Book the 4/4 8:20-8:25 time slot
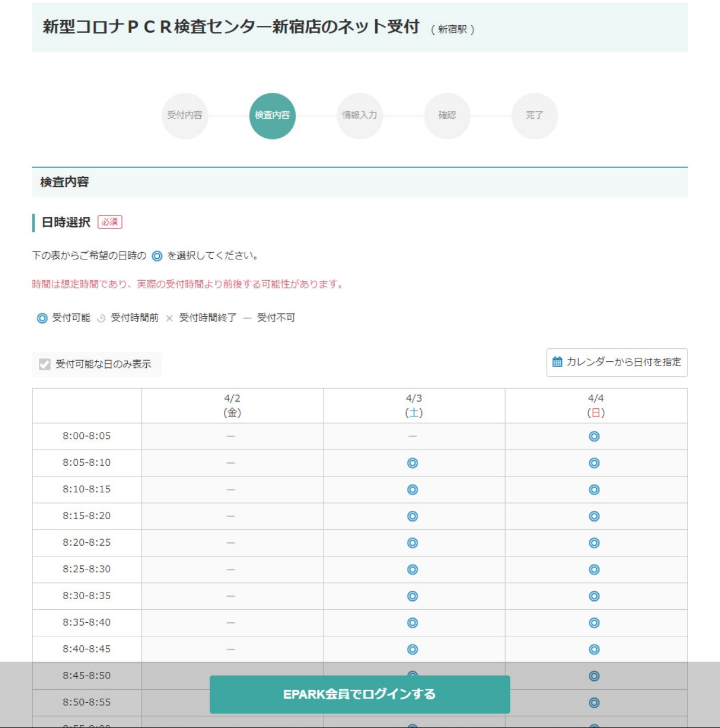 pos(594,543)
